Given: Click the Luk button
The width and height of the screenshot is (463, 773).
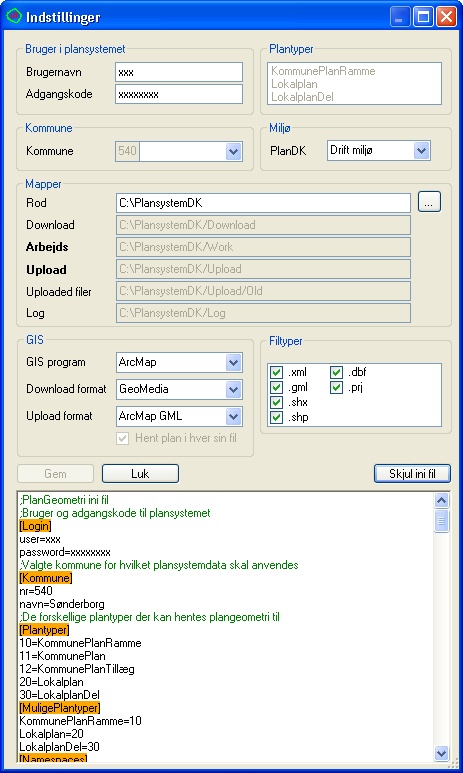Looking at the screenshot, I should pos(141,474).
